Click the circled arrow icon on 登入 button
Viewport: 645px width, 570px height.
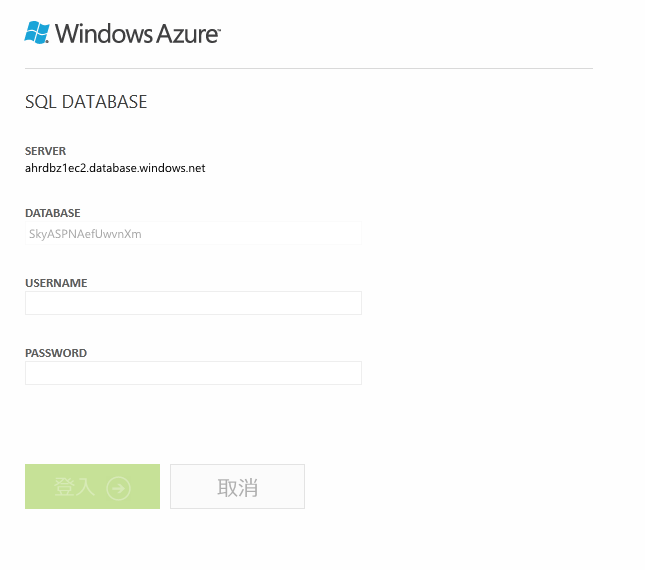pyautogui.click(x=119, y=487)
